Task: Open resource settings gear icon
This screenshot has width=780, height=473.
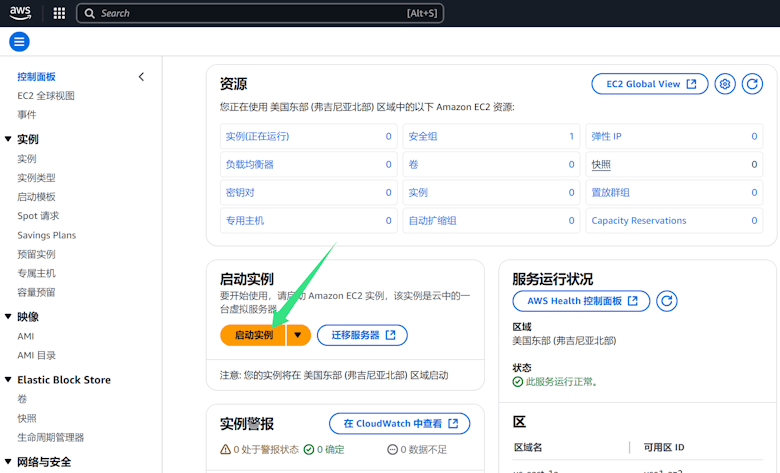Action: [x=726, y=84]
